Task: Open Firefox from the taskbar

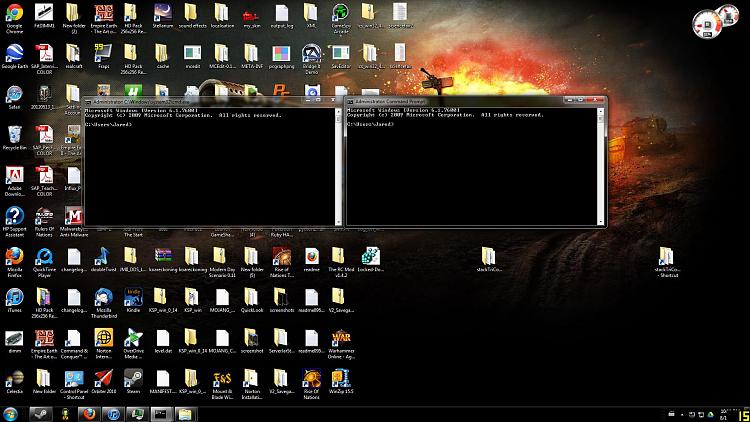Action: pos(89,414)
